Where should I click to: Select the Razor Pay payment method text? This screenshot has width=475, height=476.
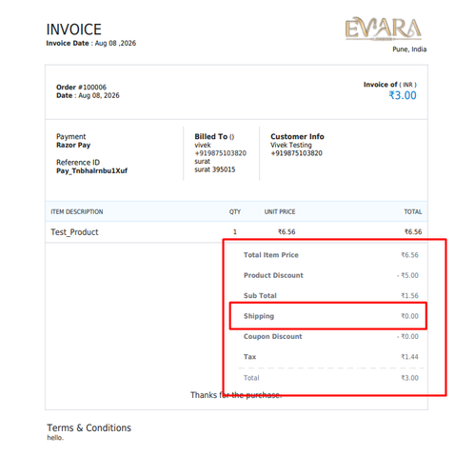[x=73, y=145]
